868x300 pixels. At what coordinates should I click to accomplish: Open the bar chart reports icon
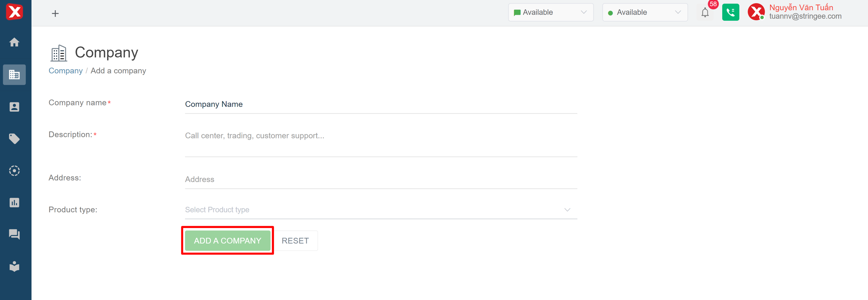pos(14,203)
